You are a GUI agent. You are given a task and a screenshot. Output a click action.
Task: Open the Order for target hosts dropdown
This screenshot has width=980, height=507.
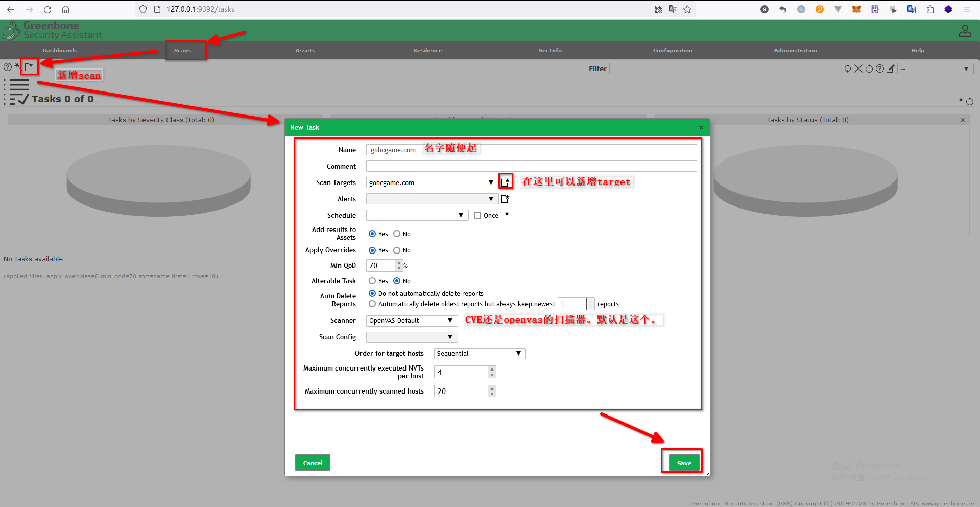pos(479,353)
